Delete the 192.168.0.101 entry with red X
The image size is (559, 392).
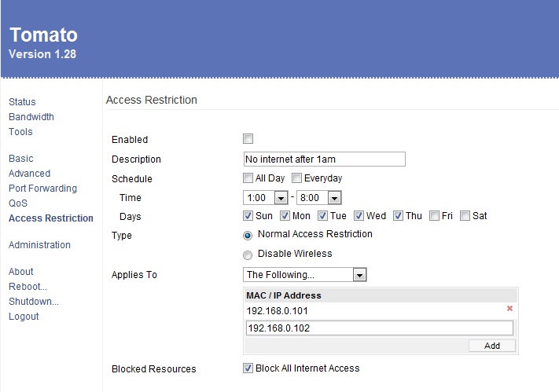509,310
